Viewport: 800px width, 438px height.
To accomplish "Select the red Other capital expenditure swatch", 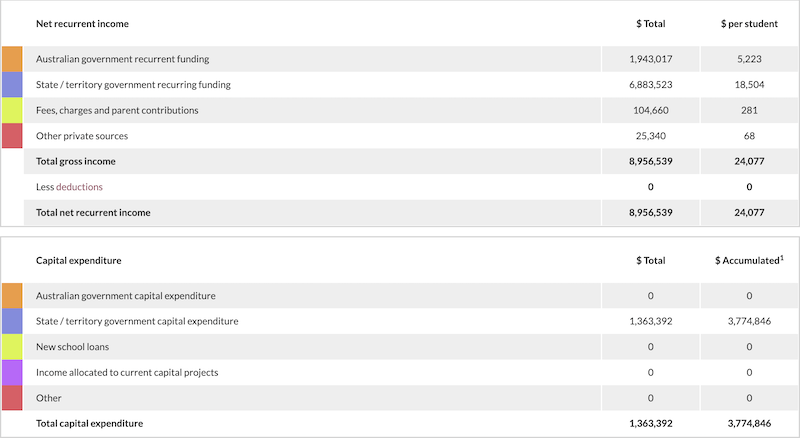I will (x=12, y=398).
